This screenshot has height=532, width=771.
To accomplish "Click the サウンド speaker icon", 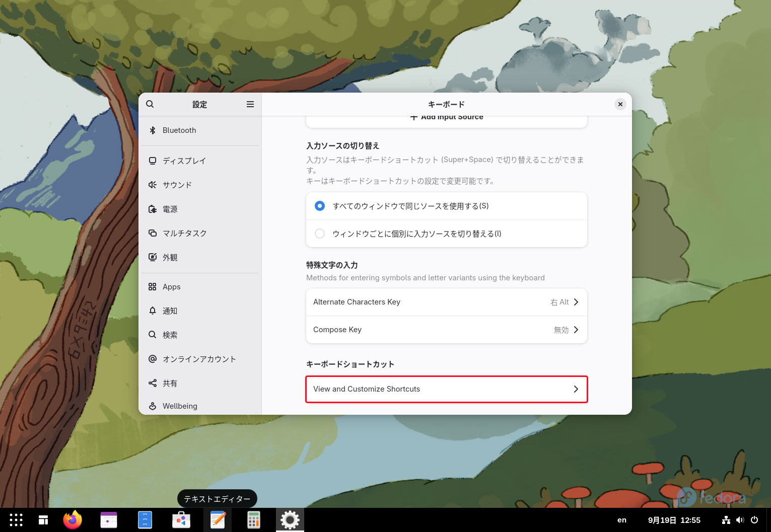I will click(153, 185).
